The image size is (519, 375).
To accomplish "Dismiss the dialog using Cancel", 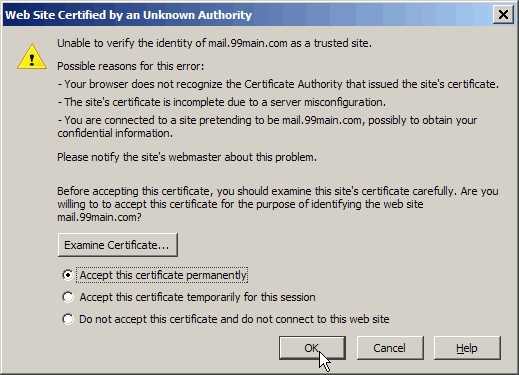I will click(390, 348).
